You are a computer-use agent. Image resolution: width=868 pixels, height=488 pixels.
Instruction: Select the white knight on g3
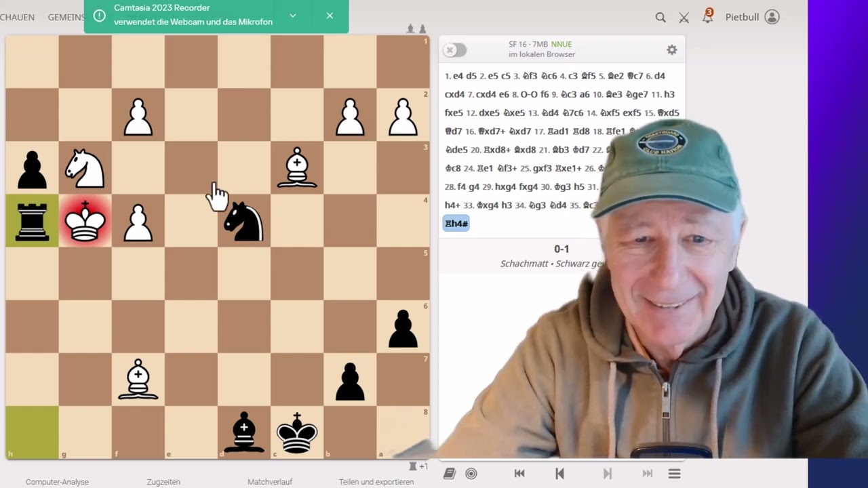(x=85, y=168)
